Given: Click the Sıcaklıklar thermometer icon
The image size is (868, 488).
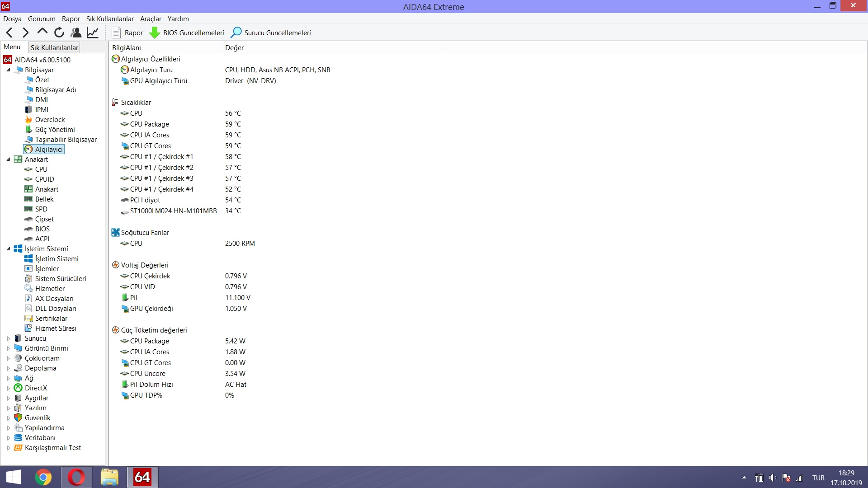Looking at the screenshot, I should [x=115, y=103].
